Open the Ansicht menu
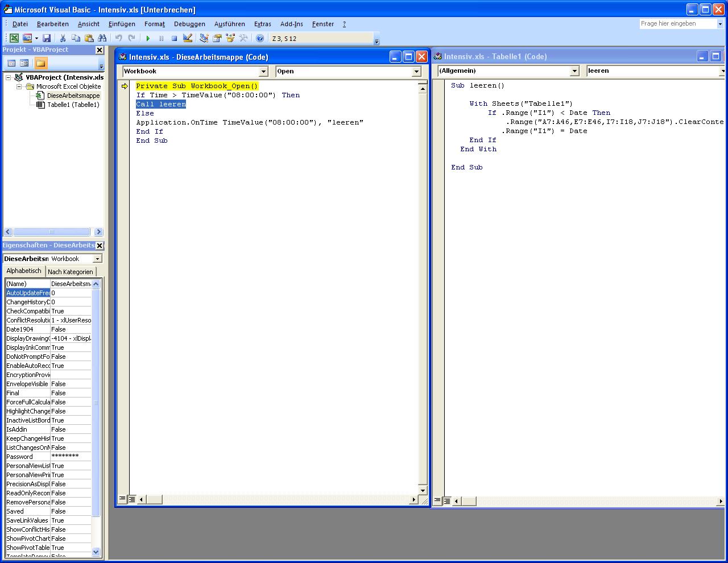This screenshot has height=563, width=728. tap(89, 24)
